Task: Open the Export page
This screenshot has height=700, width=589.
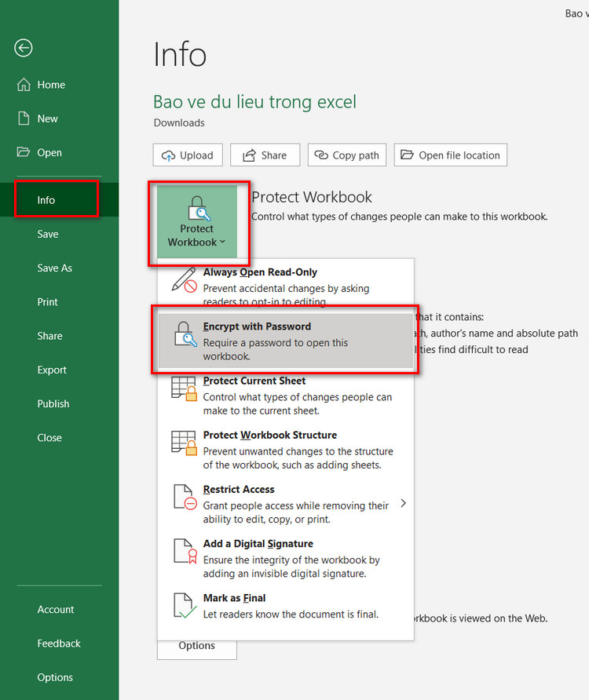Action: [x=60, y=369]
